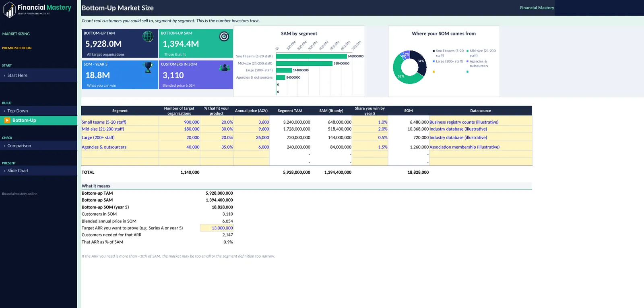Click the Mid-size (21-200 staff) legend entry
The width and height of the screenshot is (644, 308).
(481, 53)
